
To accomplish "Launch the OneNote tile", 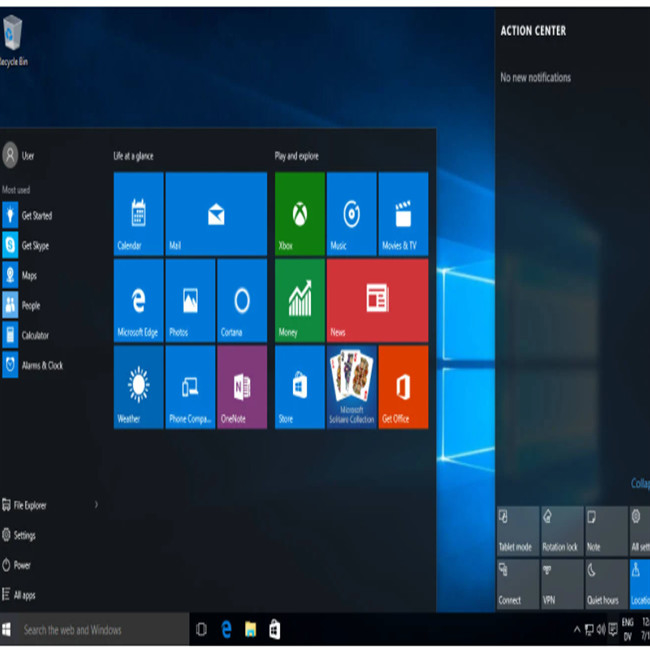I will (242, 387).
